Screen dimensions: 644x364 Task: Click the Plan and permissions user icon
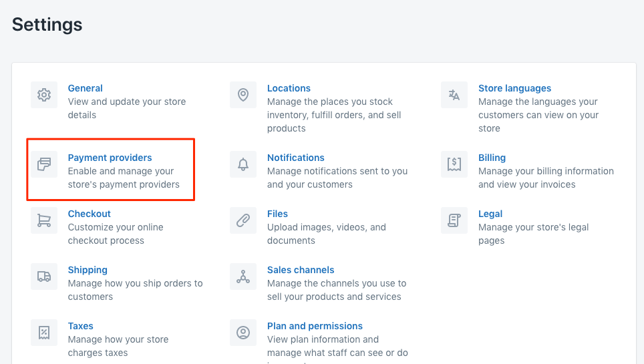(243, 333)
